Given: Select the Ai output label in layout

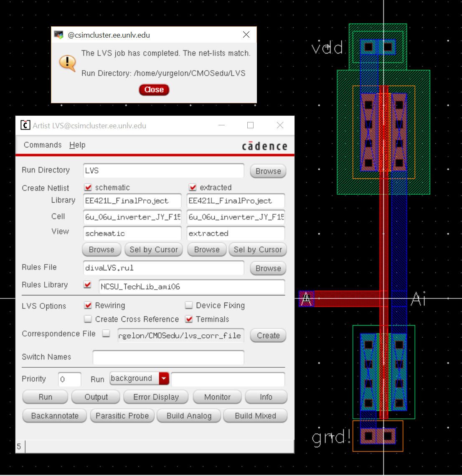Looking at the screenshot, I should (x=418, y=298).
